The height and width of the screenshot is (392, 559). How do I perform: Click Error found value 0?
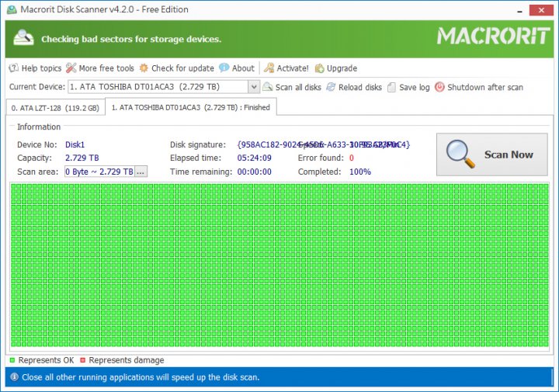tap(352, 158)
